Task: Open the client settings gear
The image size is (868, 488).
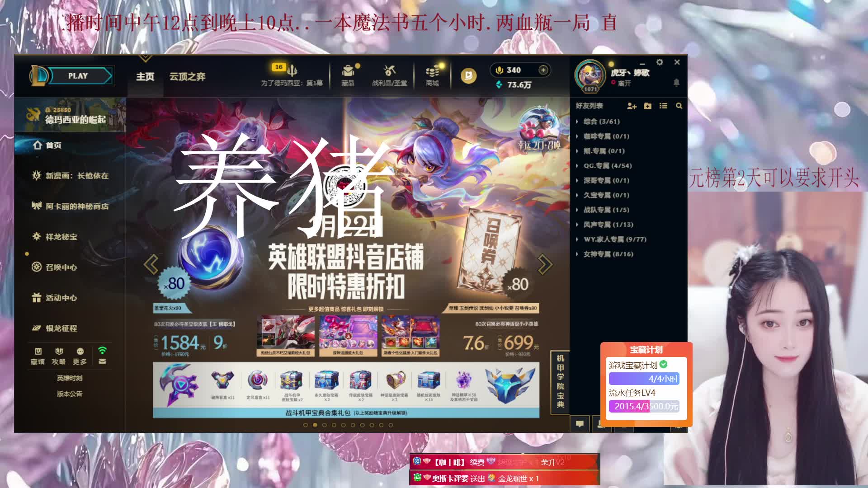Action: click(660, 62)
